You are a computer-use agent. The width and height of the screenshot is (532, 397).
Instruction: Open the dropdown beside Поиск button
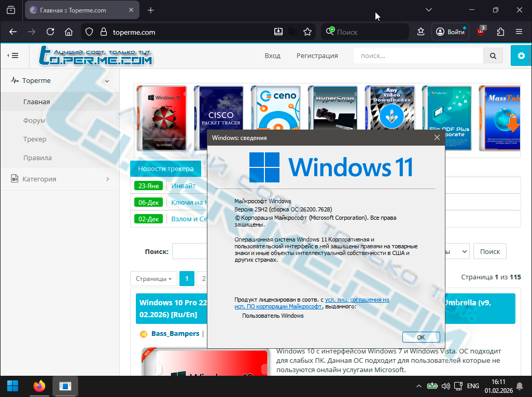(x=457, y=251)
